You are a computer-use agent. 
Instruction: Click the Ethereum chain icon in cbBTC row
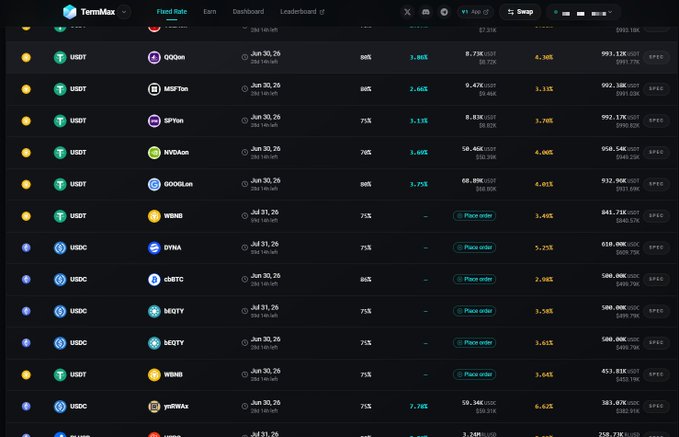(x=26, y=279)
